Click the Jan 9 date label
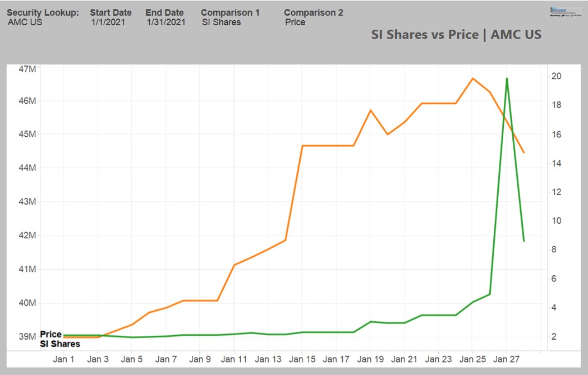Viewport: 588px width, 375px height. pos(200,359)
